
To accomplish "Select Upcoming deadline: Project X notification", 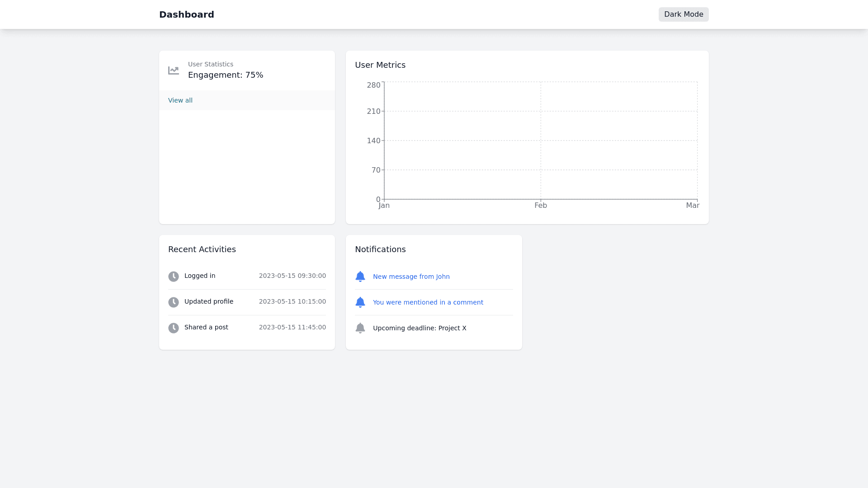I will pos(419,328).
